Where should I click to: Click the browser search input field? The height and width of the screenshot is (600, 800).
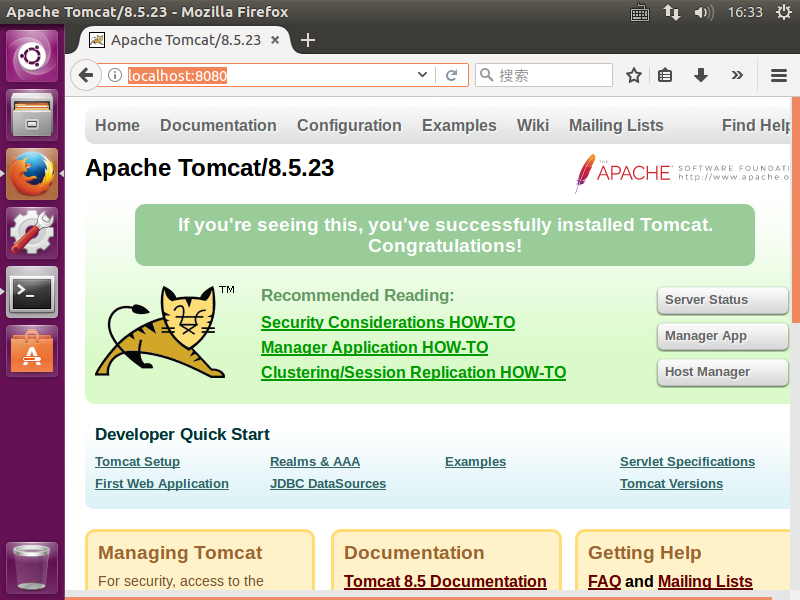544,76
